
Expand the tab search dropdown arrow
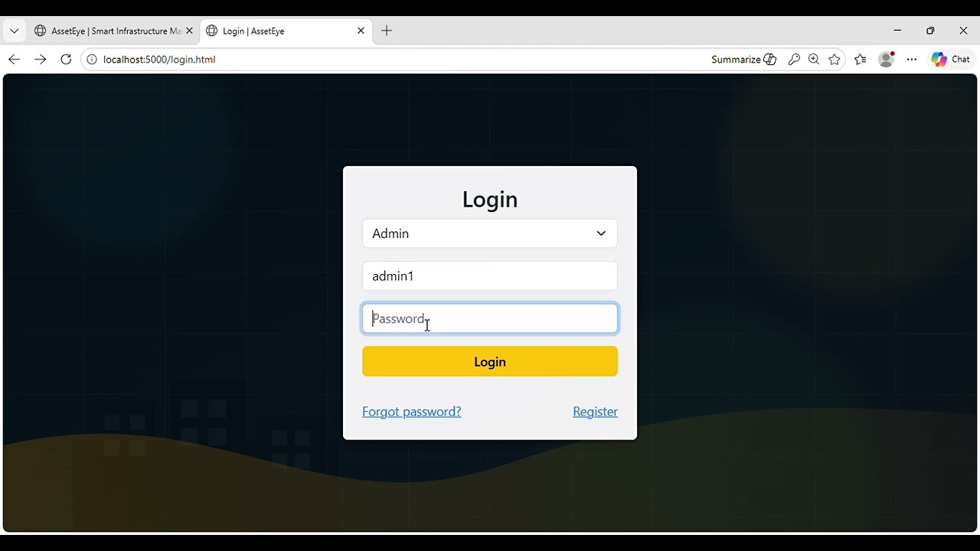tap(14, 31)
